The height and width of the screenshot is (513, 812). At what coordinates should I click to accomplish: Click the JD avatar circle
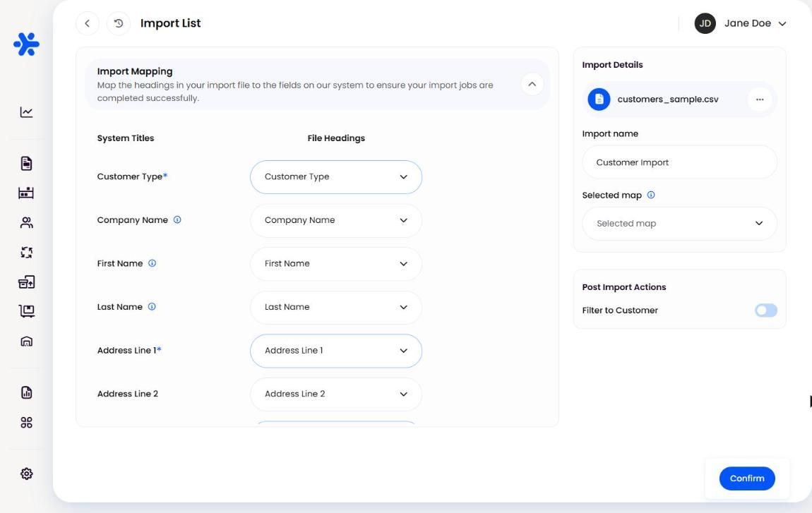pos(705,23)
